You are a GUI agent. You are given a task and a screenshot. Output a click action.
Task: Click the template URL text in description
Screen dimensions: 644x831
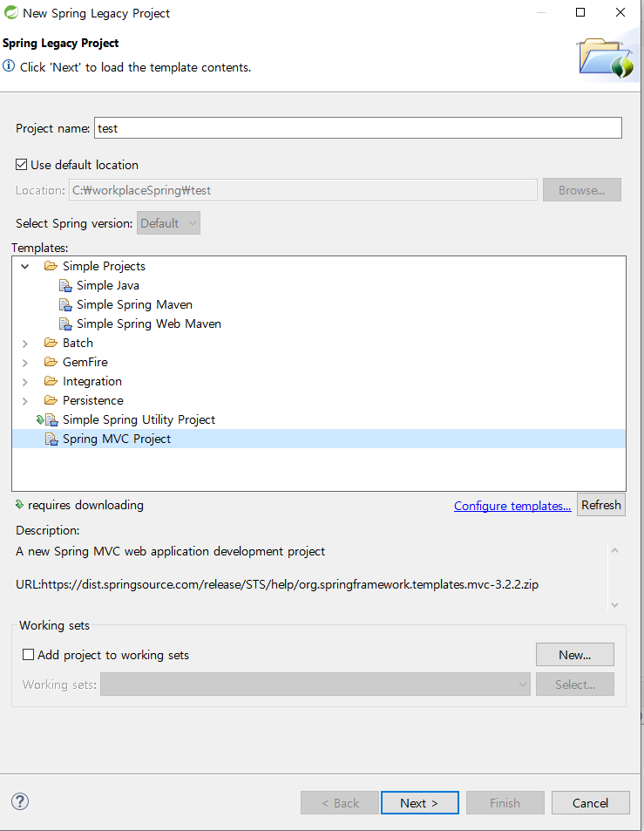click(277, 584)
